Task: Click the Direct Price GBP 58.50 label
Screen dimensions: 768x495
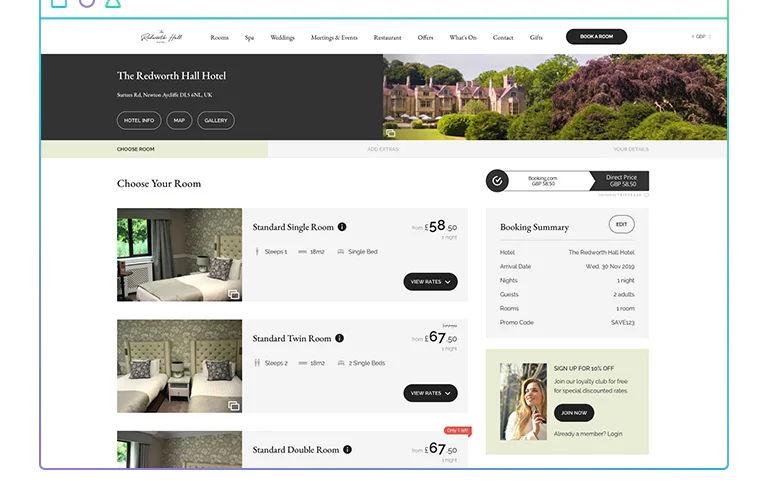Action: tap(622, 181)
